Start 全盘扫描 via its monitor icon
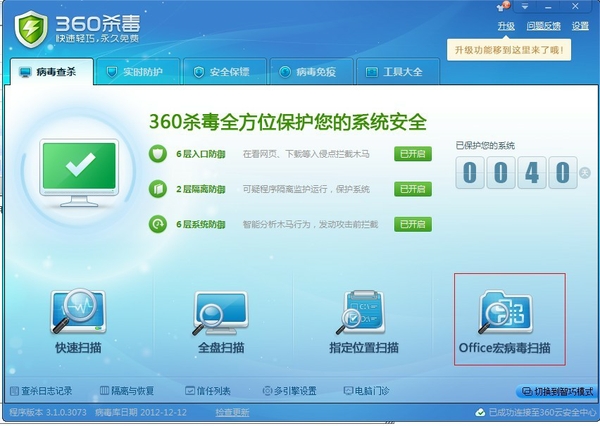This screenshot has height=426, width=600. coord(221,313)
